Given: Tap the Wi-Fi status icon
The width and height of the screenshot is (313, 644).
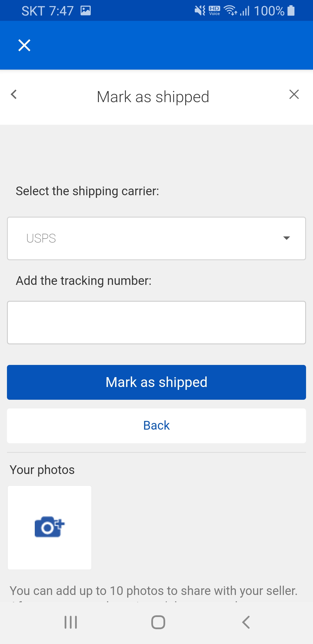Looking at the screenshot, I should (231, 11).
